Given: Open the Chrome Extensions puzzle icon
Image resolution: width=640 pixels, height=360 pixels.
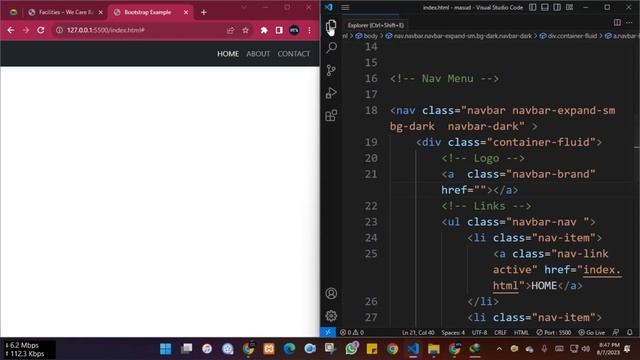Looking at the screenshot, I should [x=264, y=30].
